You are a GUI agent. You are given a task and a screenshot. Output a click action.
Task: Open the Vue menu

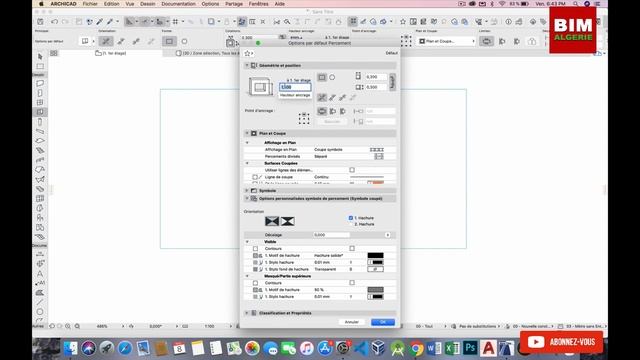(x=130, y=4)
